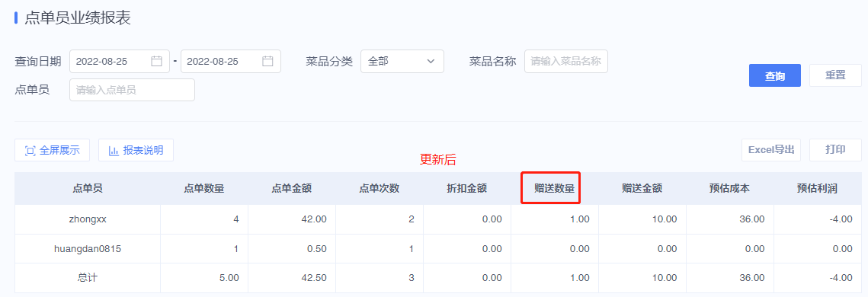
Task: Click the 赠送金额 column header
Action: pyautogui.click(x=642, y=189)
